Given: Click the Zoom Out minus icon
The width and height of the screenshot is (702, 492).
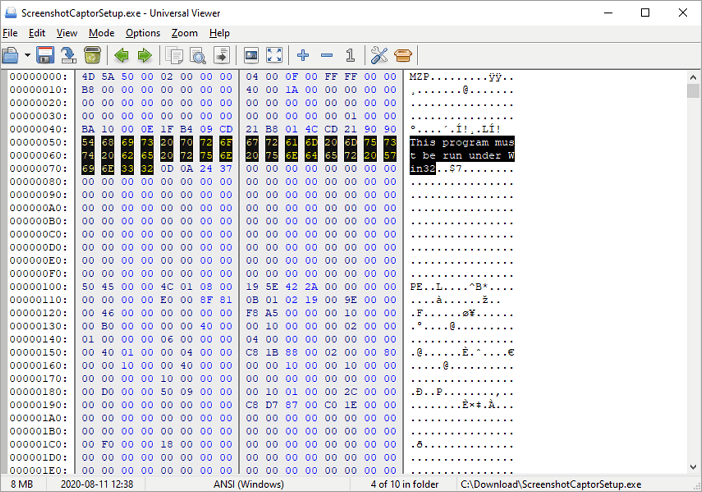Looking at the screenshot, I should 327,55.
